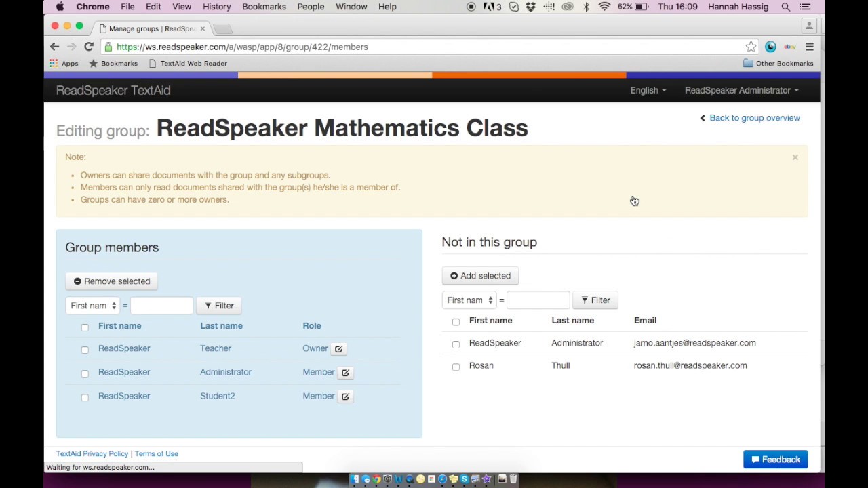This screenshot has width=868, height=488.
Task: Open Terms of Use link
Action: pos(156,453)
